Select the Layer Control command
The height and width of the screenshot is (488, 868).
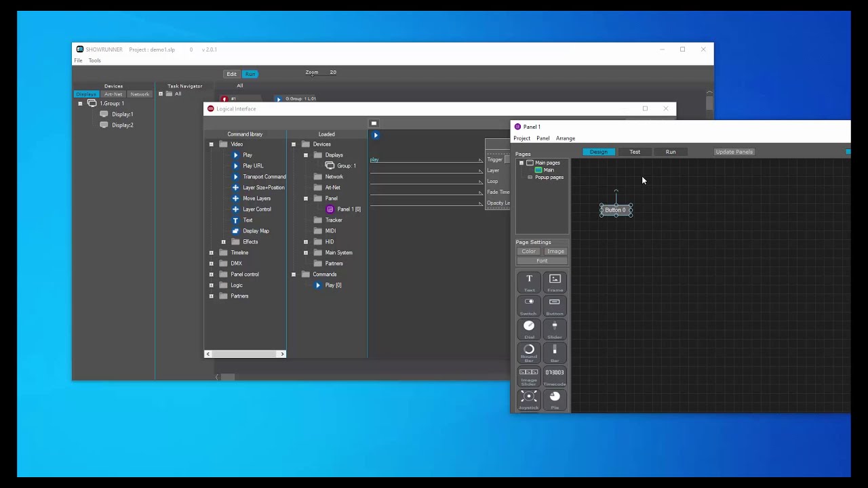click(x=252, y=209)
